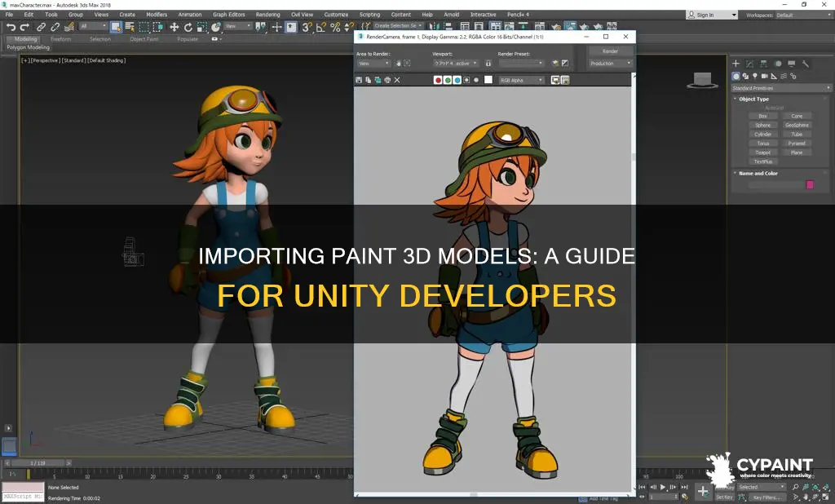The width and height of the screenshot is (835, 504).
Task: Open the reference coordinate 'View' dropdown
Action: (237, 26)
